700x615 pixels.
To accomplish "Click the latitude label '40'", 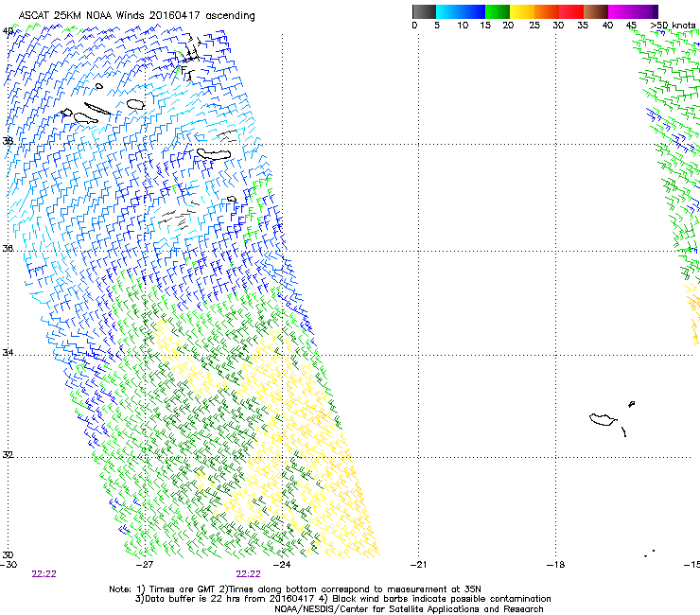I will 8,31.
